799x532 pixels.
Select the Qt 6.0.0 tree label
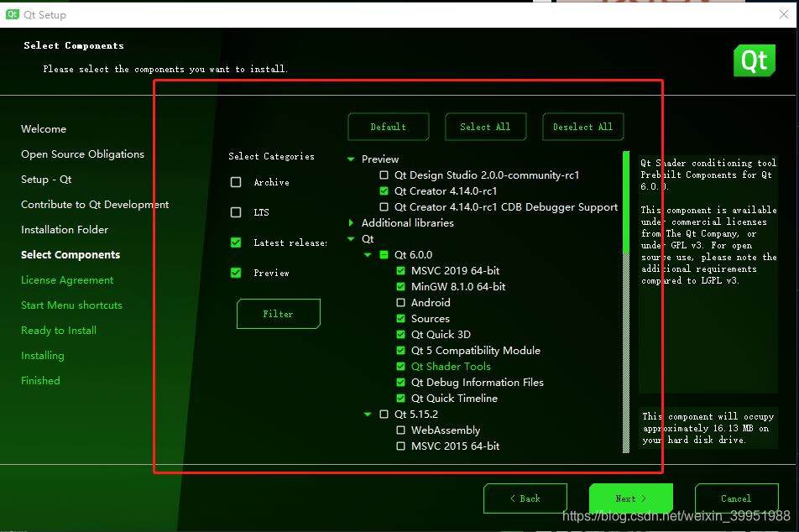pyautogui.click(x=413, y=255)
